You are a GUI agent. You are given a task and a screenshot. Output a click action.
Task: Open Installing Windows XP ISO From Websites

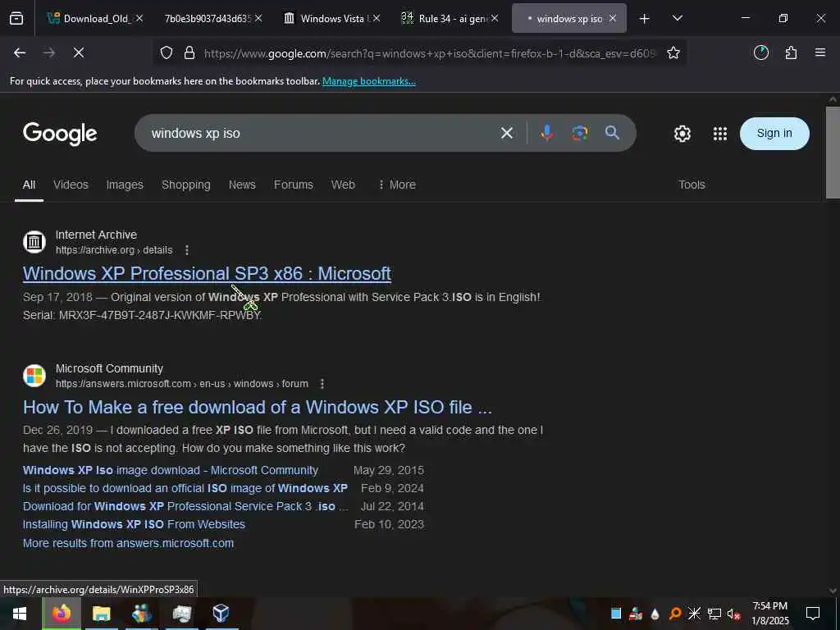[134, 524]
